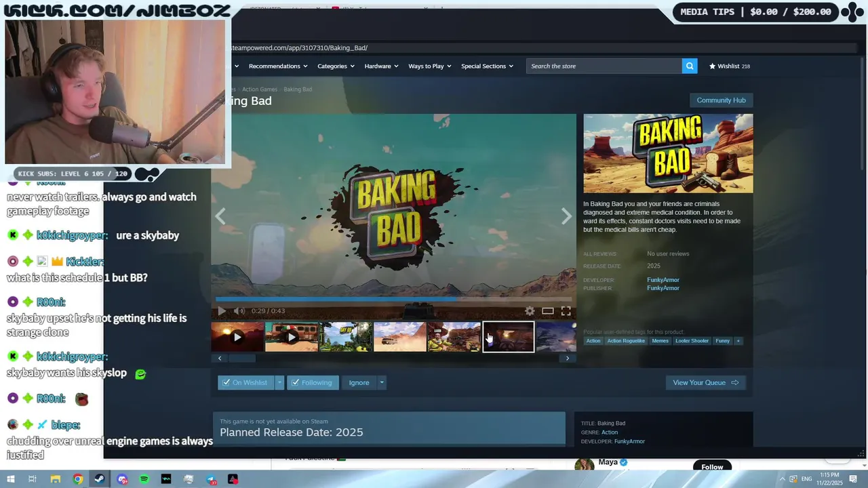Select the Looter Shooter tag

(x=692, y=341)
